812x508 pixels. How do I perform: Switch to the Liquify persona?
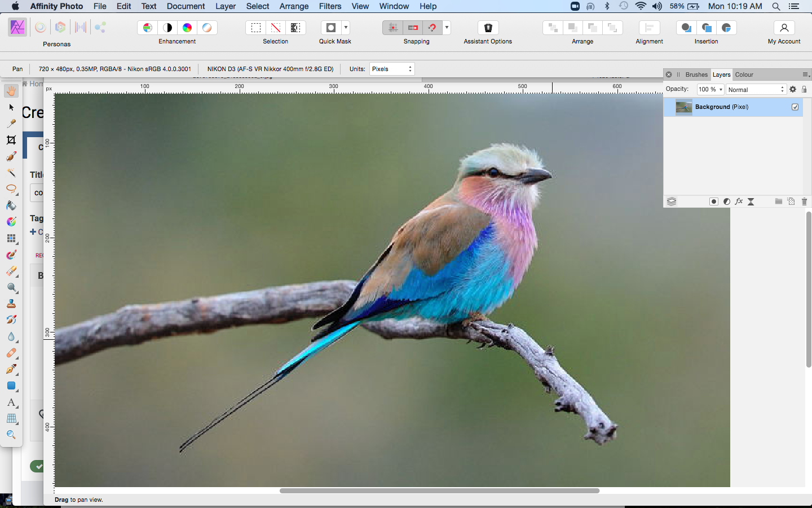[x=41, y=27]
